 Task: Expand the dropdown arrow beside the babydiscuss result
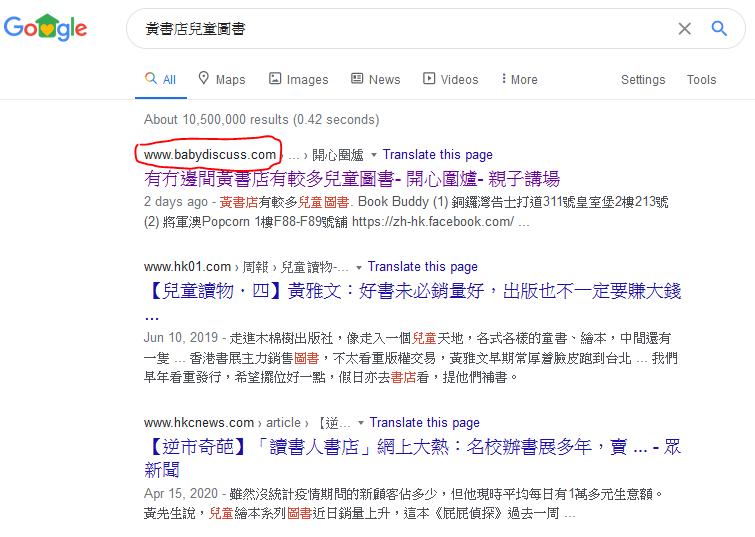click(374, 155)
